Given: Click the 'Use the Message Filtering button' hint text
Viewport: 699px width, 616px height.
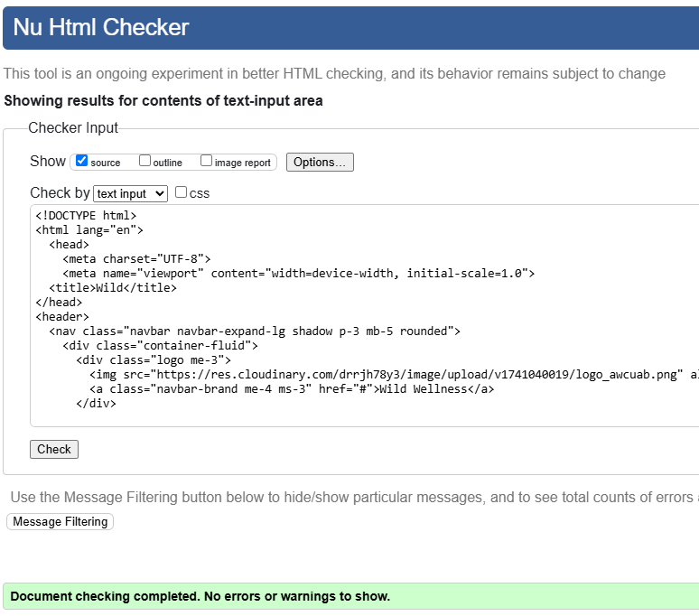Looking at the screenshot, I should [354, 497].
